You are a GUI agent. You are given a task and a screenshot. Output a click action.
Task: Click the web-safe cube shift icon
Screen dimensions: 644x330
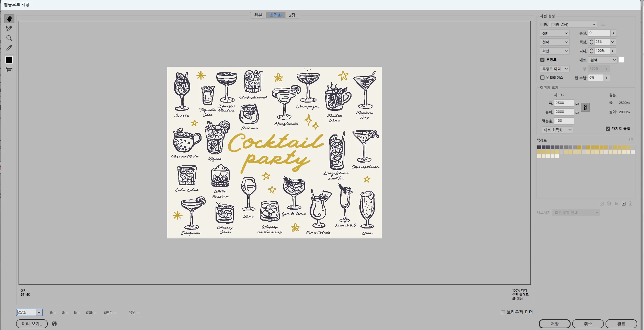click(x=609, y=204)
